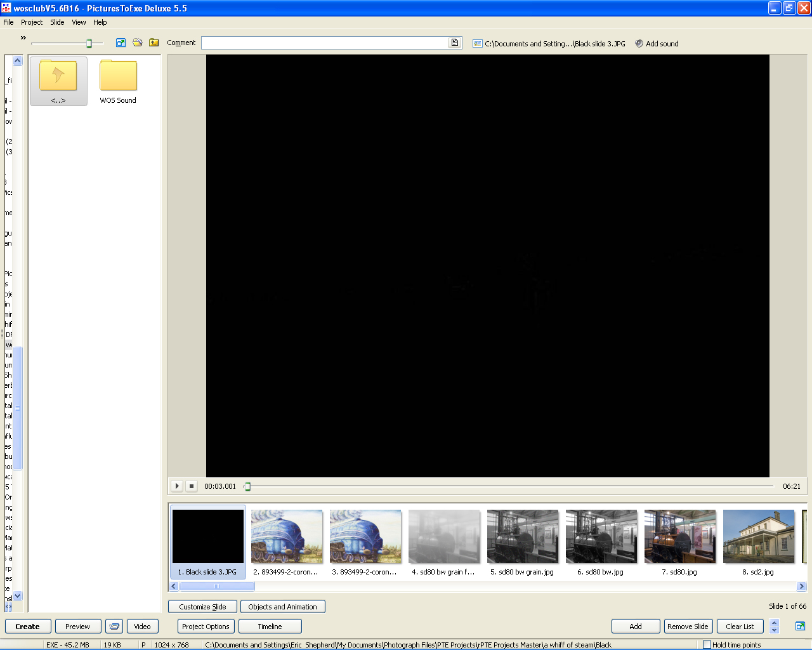Image resolution: width=812 pixels, height=650 pixels.
Task: Adjust the thumbnail size slider handle
Action: point(89,43)
